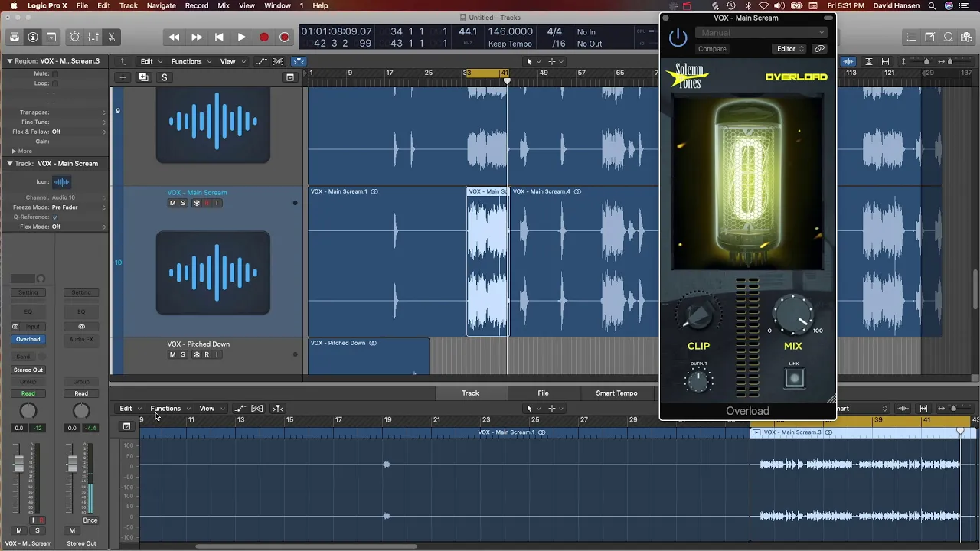
Task: Toggle Catch playhead in tracks area
Action: click(x=299, y=61)
